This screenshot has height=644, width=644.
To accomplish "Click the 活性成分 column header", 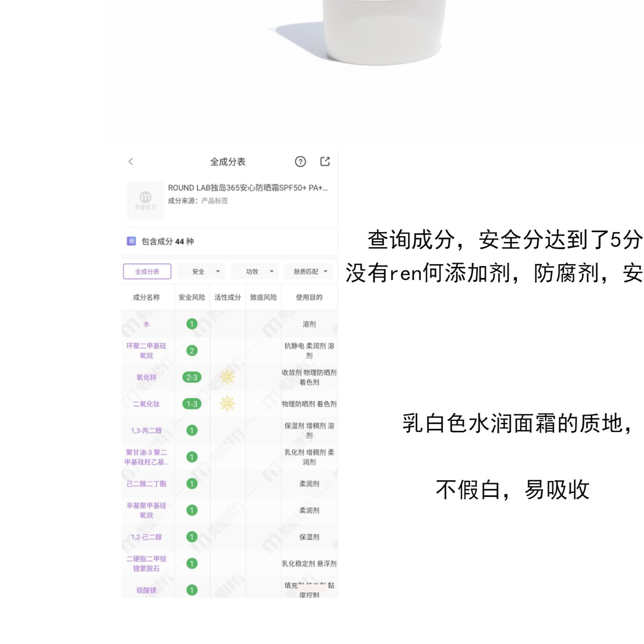I will click(227, 297).
